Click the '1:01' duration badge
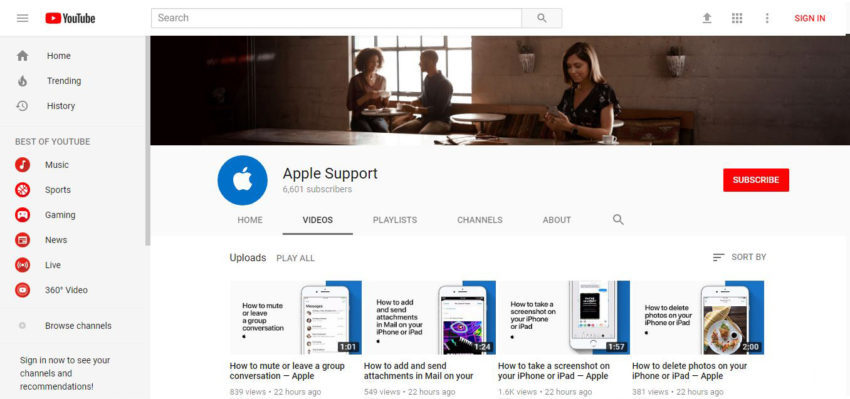This screenshot has width=850, height=399. click(349, 347)
